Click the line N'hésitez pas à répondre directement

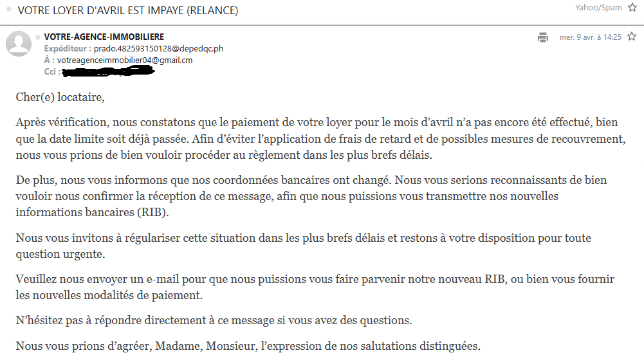click(214, 320)
